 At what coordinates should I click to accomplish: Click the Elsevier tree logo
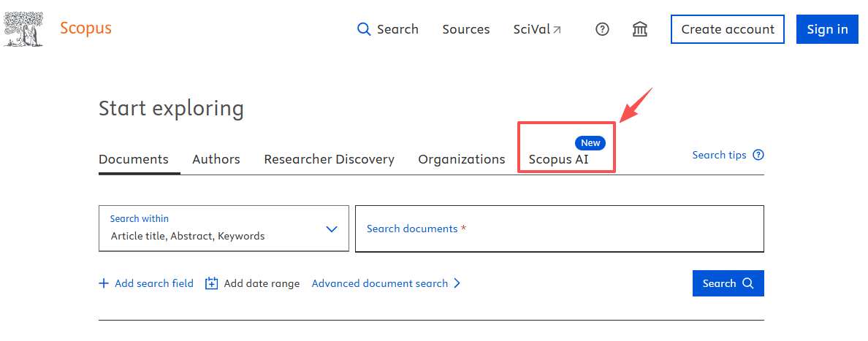(x=23, y=29)
